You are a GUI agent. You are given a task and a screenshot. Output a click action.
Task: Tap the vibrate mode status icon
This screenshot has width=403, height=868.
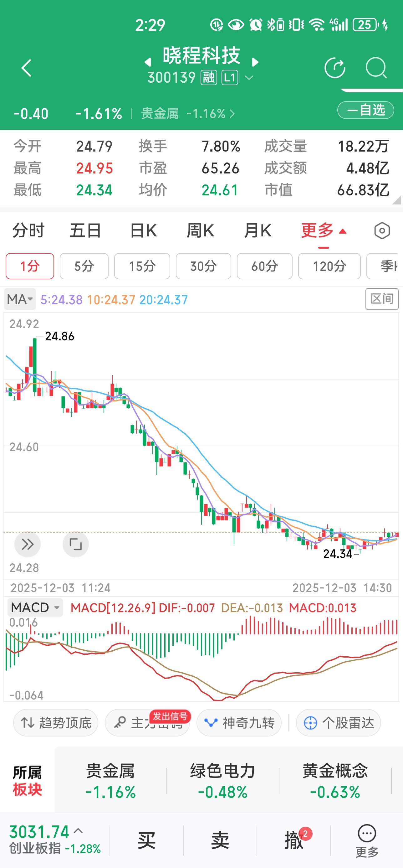pos(297,25)
